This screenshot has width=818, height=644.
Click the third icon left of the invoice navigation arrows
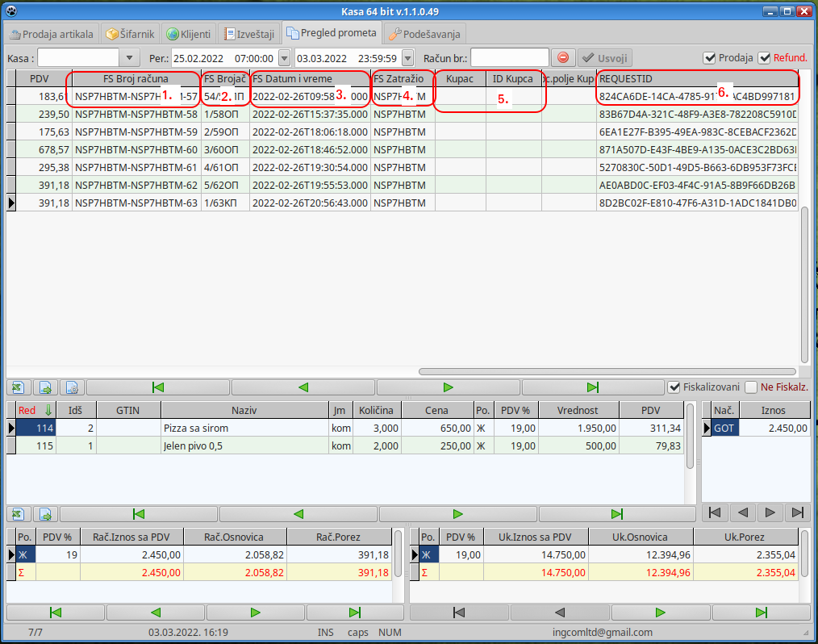click(71, 387)
